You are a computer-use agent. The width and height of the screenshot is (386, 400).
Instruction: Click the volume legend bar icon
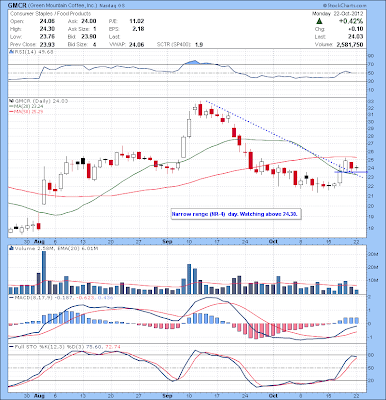click(x=11, y=248)
